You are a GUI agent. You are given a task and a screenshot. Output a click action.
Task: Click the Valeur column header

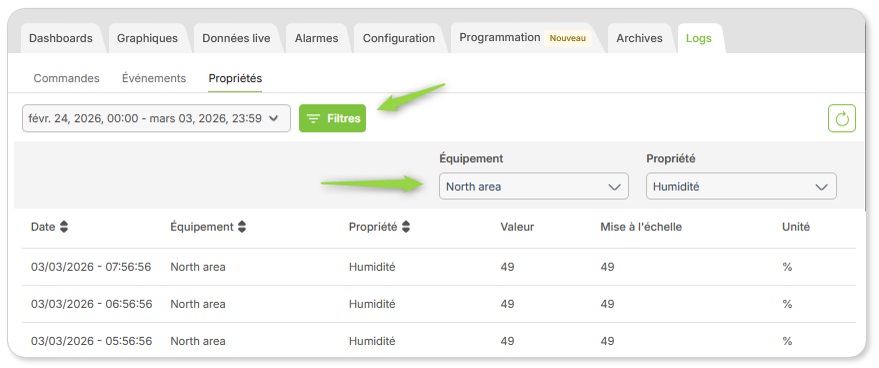(x=517, y=227)
